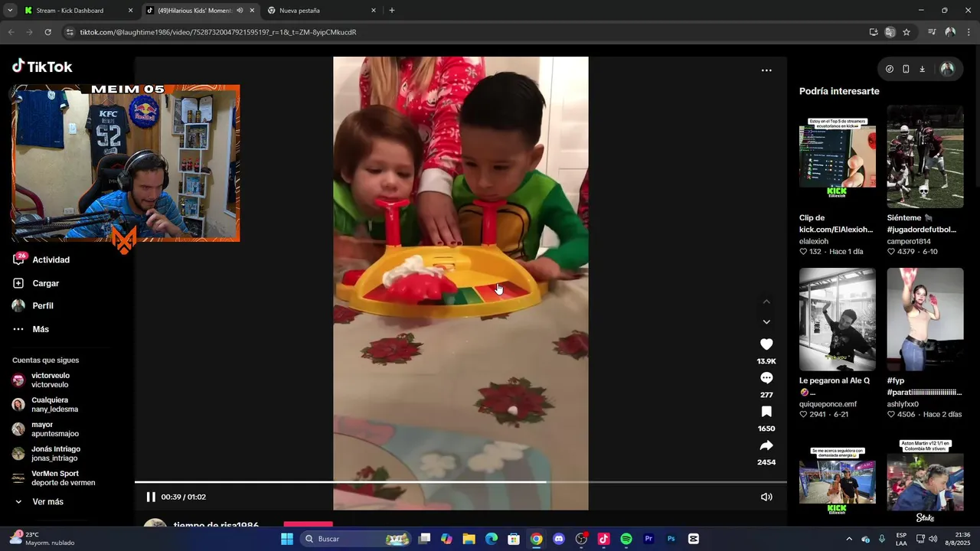Open a new browser tab

click(392, 11)
